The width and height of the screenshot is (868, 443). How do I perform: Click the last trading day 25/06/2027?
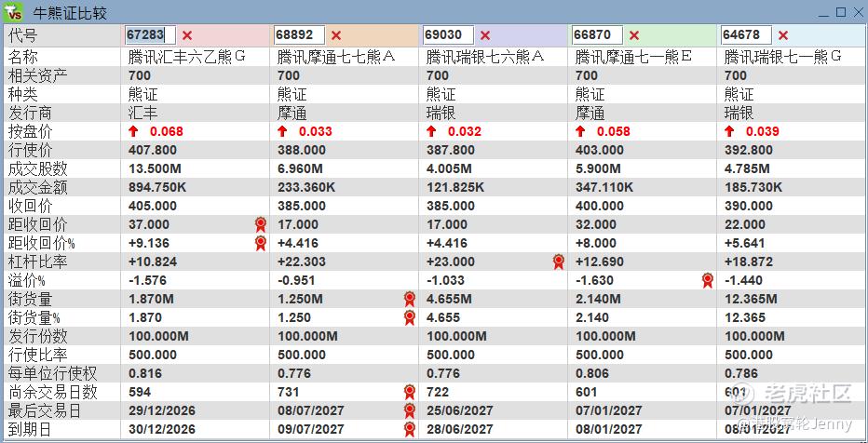pyautogui.click(x=460, y=411)
